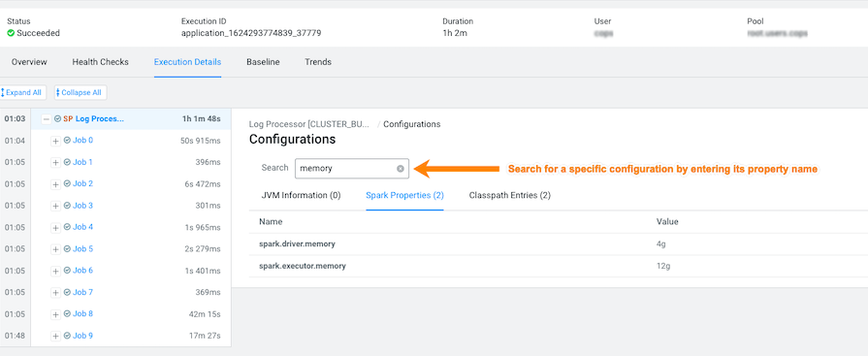Click the Collapse All button
The image size is (868, 356).
tap(80, 92)
